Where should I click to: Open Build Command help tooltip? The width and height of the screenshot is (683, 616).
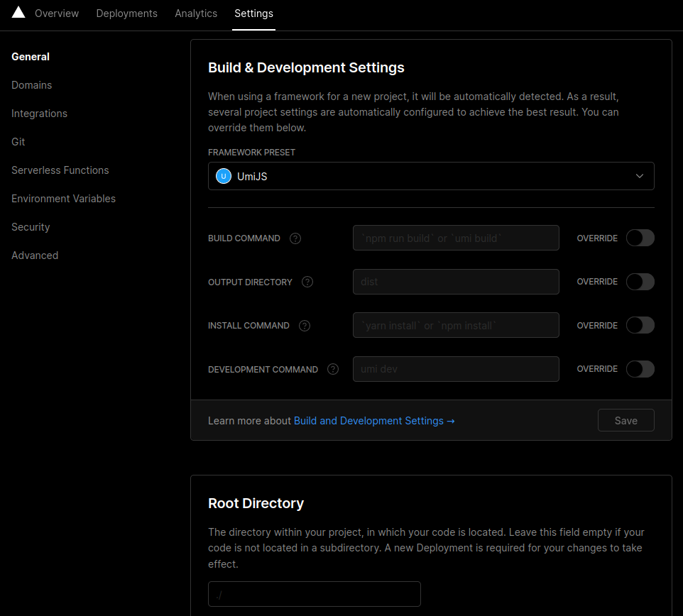[x=295, y=238]
